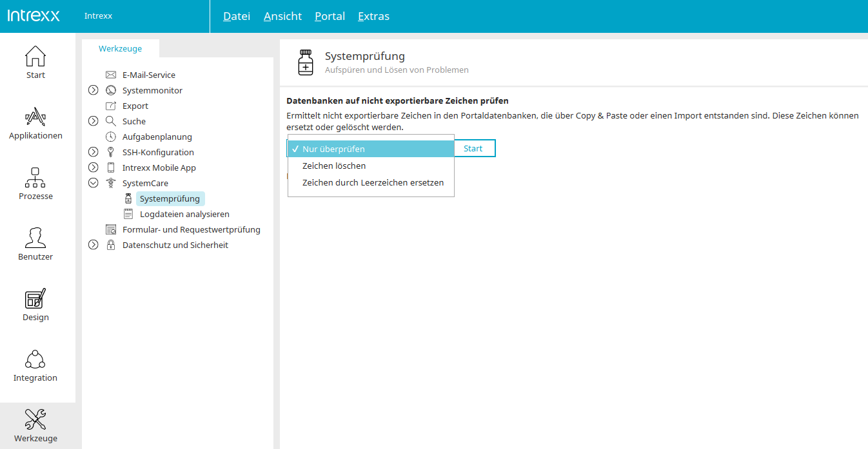Open the Extras menu

click(373, 16)
